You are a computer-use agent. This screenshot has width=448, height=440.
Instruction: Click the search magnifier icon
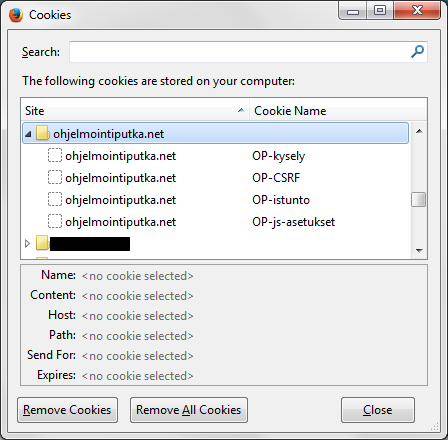[417, 52]
